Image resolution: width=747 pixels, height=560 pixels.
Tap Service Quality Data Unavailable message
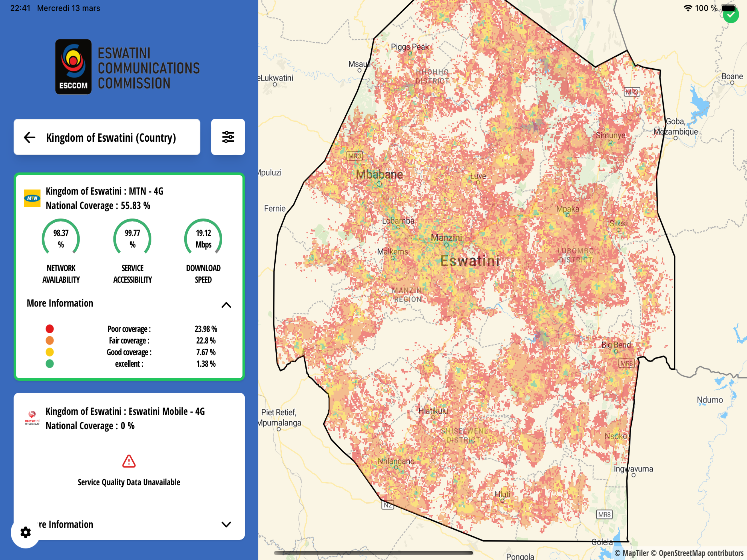pos(129,482)
